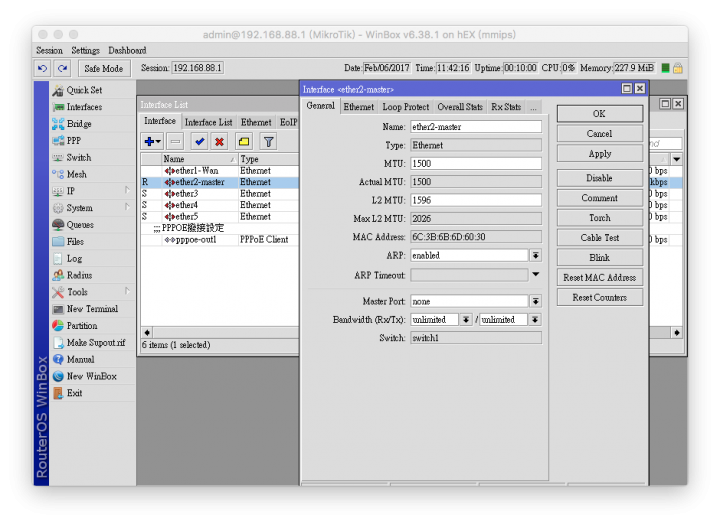Open the Bandwidth Rx dropdown

tap(466, 320)
